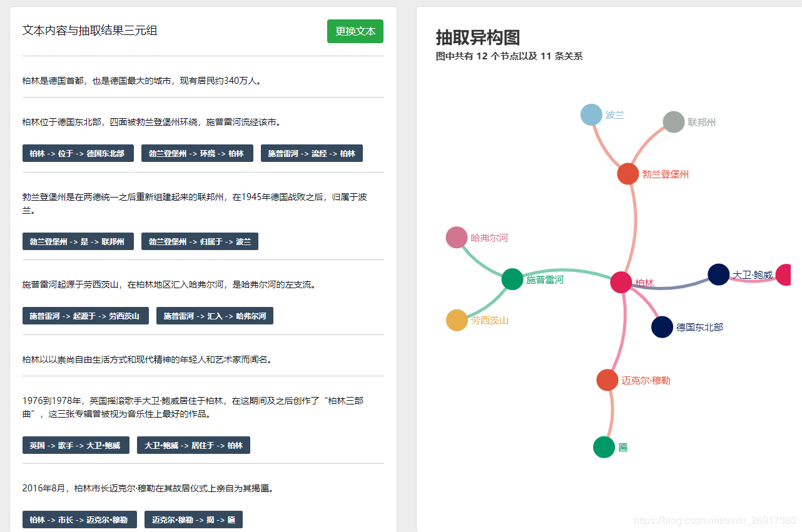Click the yellow 劳西茨山 node
This screenshot has height=532, width=802.
[457, 320]
